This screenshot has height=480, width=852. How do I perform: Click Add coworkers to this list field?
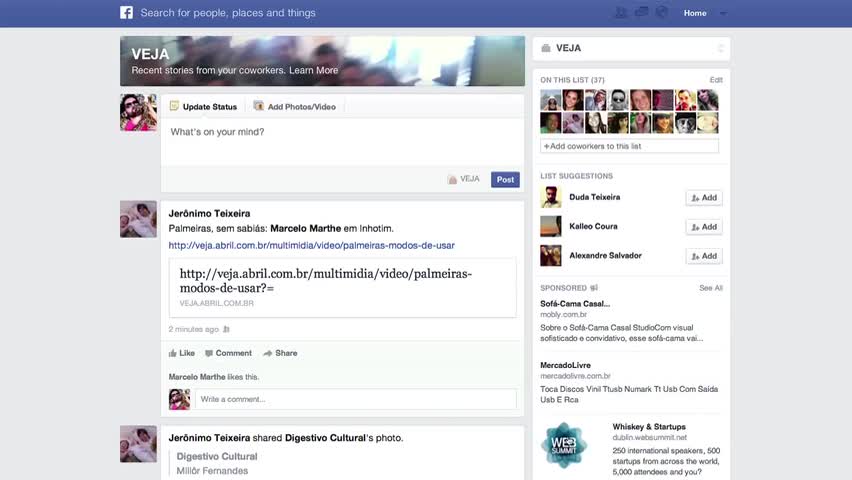(x=629, y=146)
